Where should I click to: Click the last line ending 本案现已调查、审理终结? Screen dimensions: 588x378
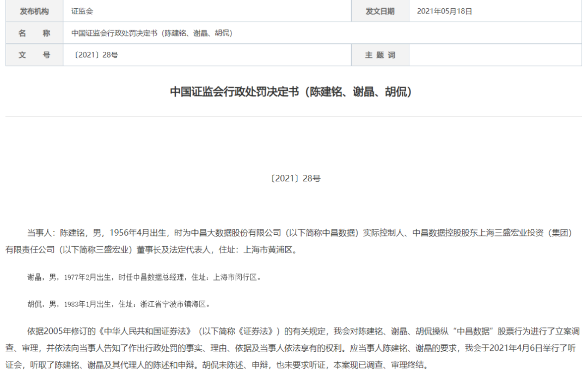pos(217,365)
